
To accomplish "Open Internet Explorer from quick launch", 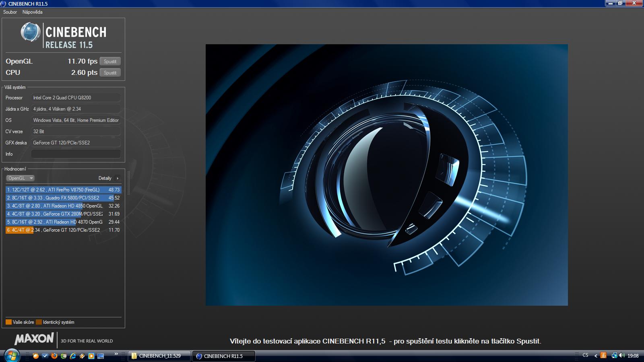I will point(73,356).
